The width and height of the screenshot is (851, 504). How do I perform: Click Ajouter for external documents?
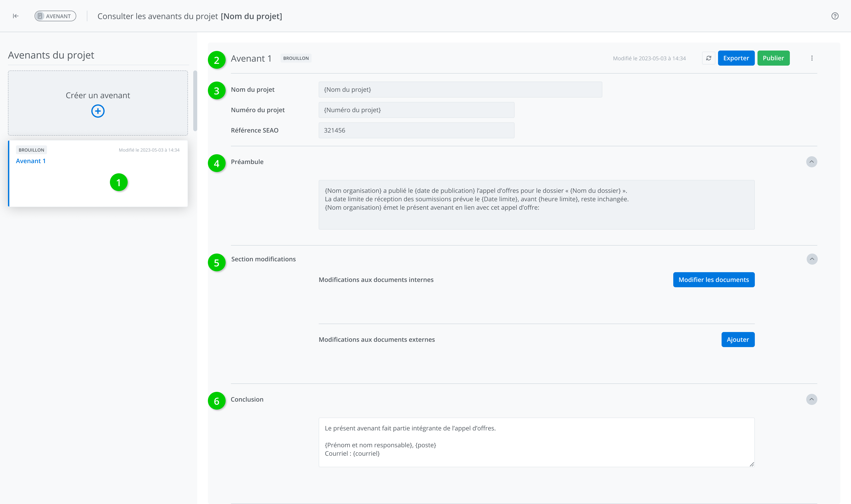tap(738, 340)
